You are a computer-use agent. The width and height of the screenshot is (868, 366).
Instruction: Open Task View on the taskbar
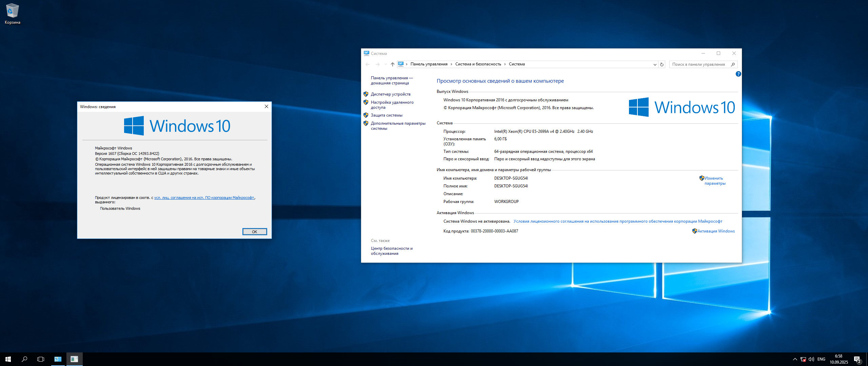coord(41,359)
